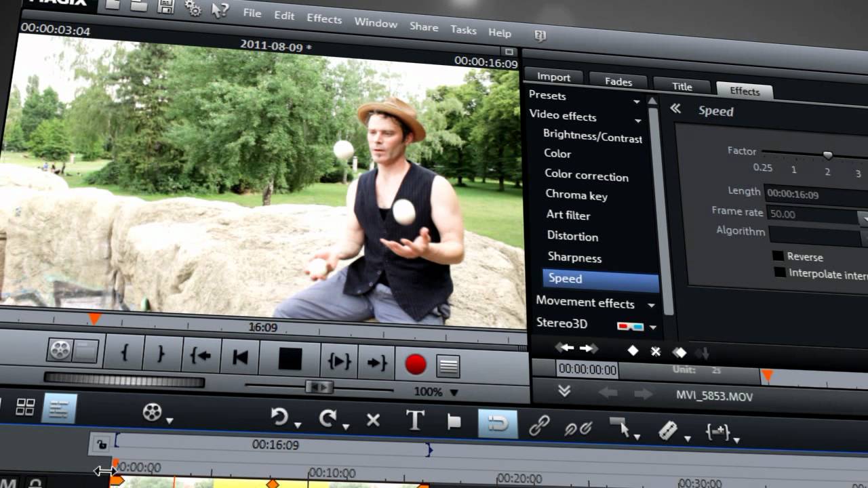Jump to beginning of the movie
Image resolution: width=868 pixels, height=488 pixels.
239,357
